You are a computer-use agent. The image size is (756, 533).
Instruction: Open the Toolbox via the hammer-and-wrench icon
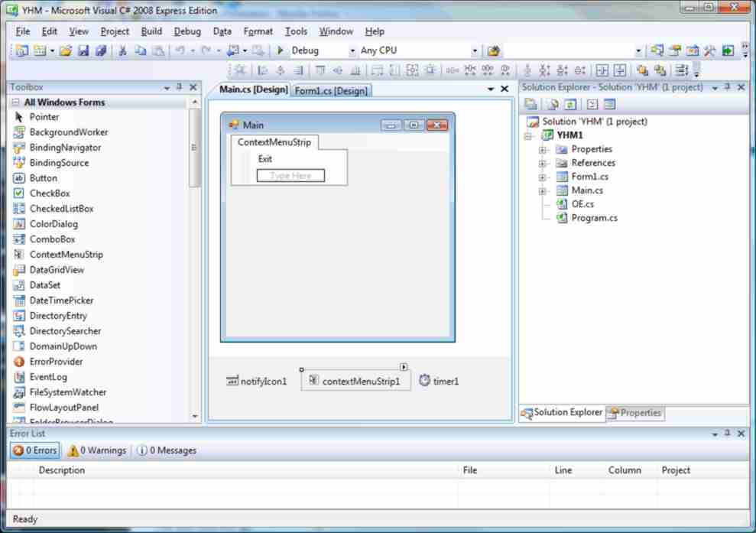point(709,50)
